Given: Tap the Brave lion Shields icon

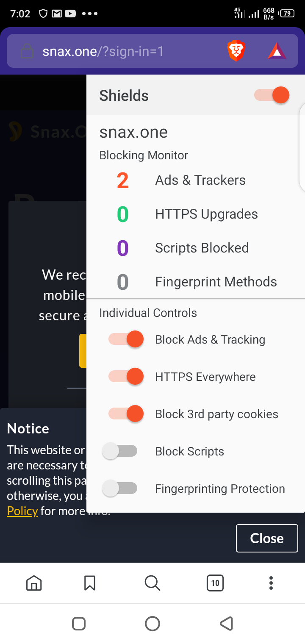Looking at the screenshot, I should (236, 51).
